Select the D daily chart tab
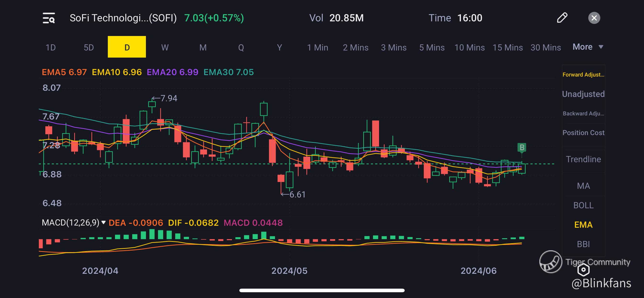The width and height of the screenshot is (644, 298). coord(127,47)
